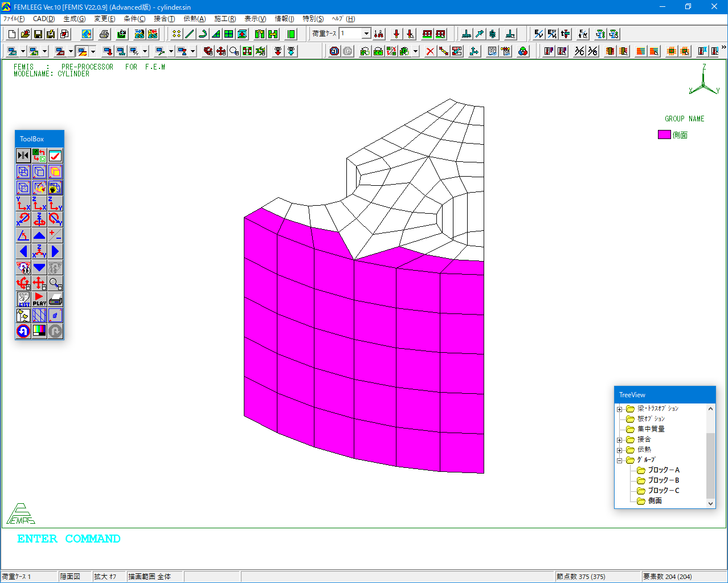Select the Y-X plane view icon
The height and width of the screenshot is (583, 728).
(x=23, y=203)
